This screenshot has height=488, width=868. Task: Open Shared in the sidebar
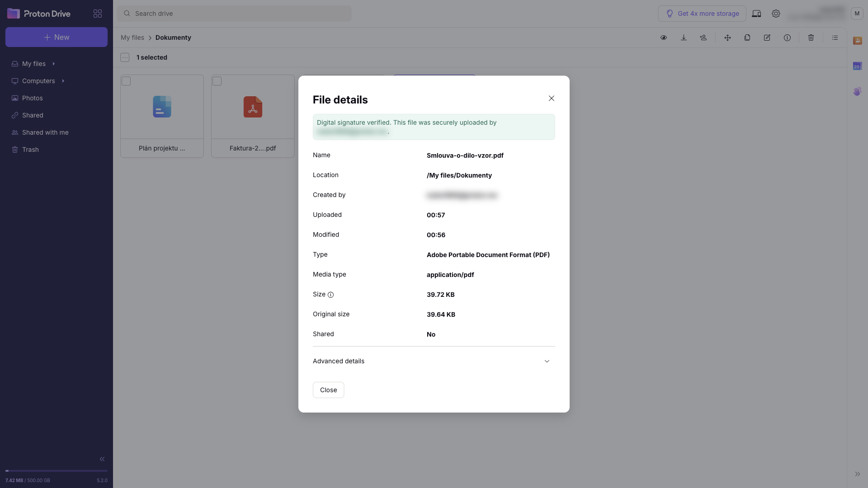(x=57, y=115)
